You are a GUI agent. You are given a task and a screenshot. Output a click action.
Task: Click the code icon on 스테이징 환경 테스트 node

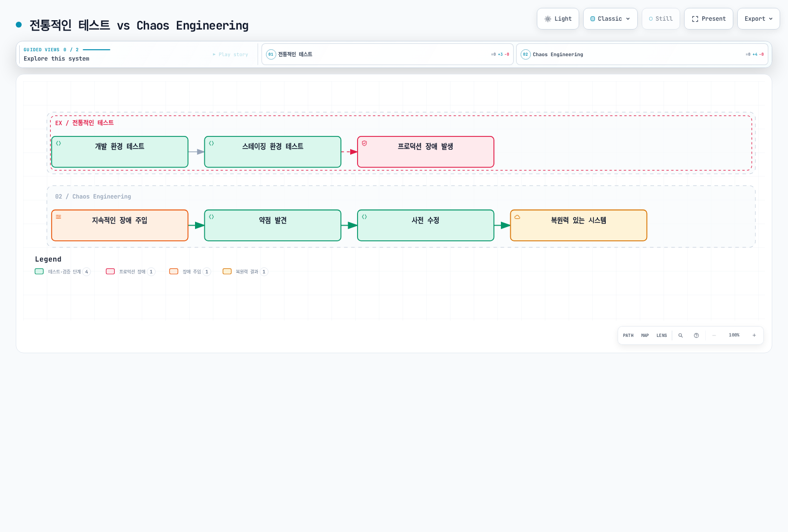[211, 143]
